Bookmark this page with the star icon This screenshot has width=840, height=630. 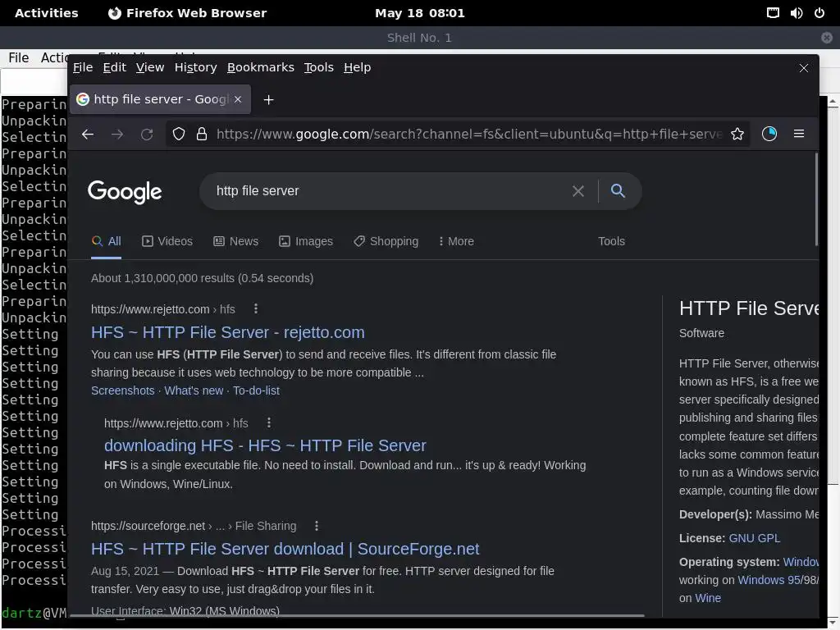pyautogui.click(x=737, y=134)
